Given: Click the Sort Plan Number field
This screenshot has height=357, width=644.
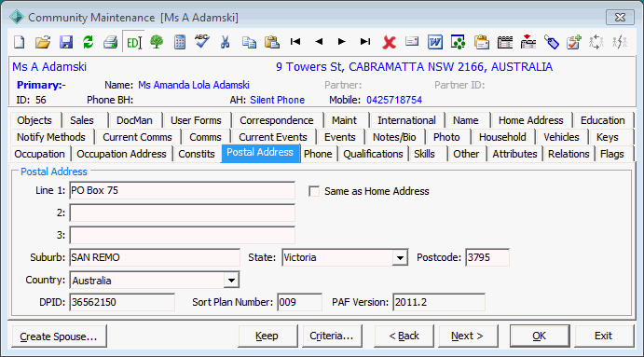Looking at the screenshot, I should pos(299,302).
